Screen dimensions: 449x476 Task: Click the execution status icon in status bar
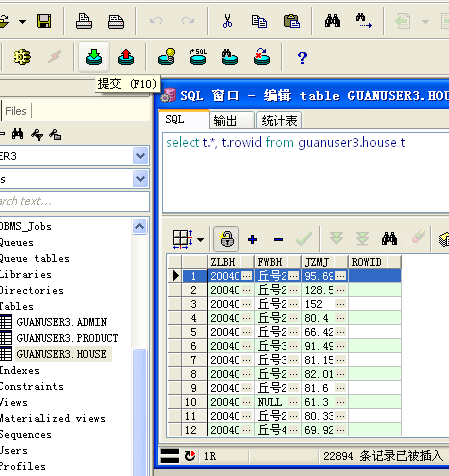(170, 456)
